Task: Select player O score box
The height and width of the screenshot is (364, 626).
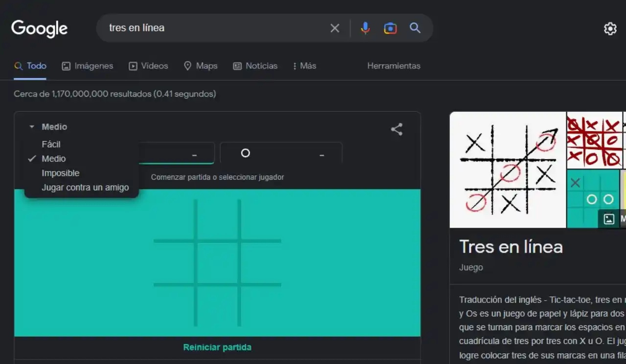Action: coord(281,153)
